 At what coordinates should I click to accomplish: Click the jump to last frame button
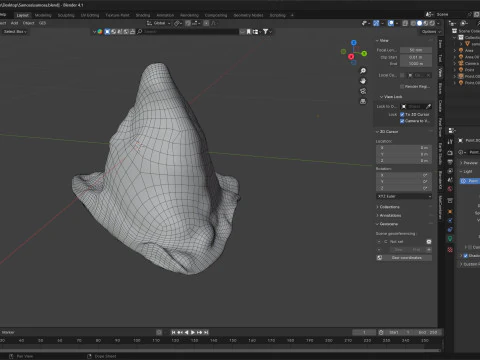coord(206,332)
